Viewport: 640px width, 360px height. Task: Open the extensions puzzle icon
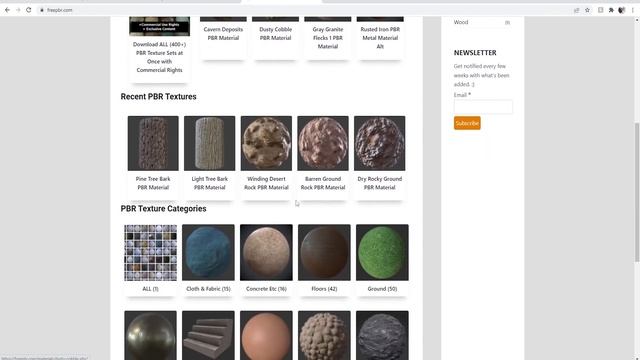611,10
